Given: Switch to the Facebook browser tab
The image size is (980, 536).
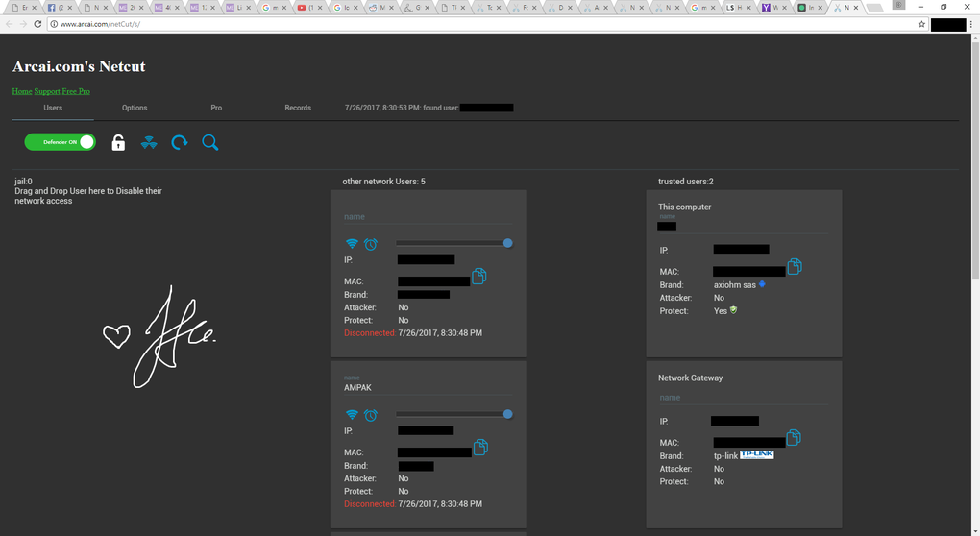Looking at the screenshot, I should (60, 8).
